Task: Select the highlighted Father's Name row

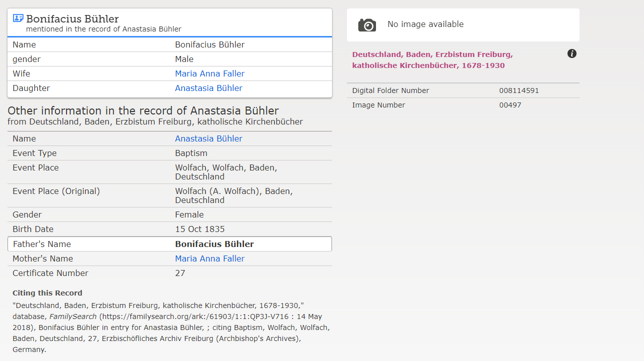Action: tap(169, 244)
